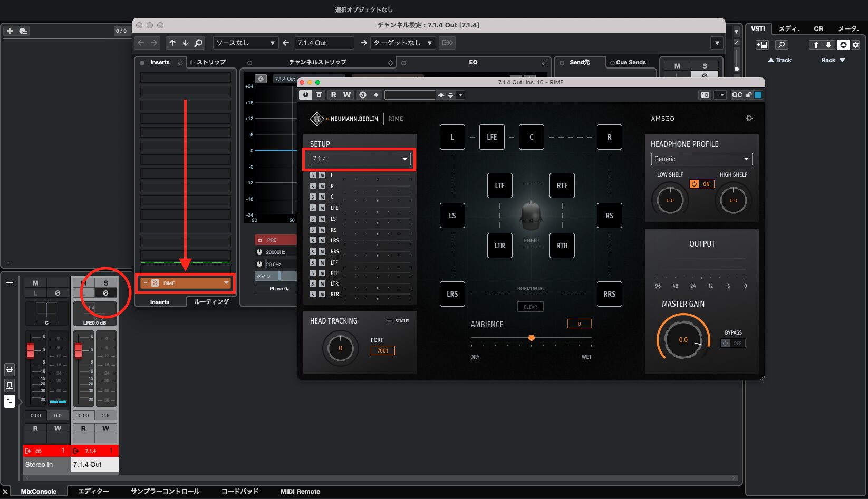Mute the LFE channel in RIME setup
868x499 pixels.
322,208
